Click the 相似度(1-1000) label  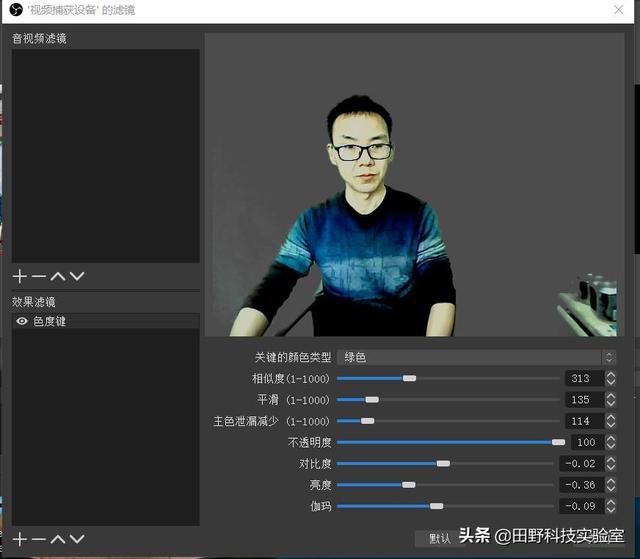[x=291, y=379]
